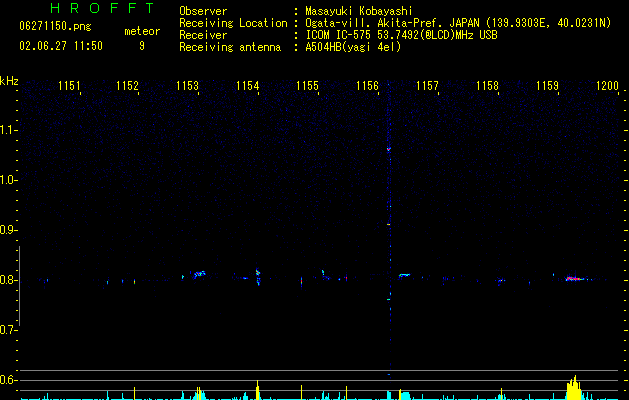Viewport: 629px width, 400px height.
Task: Select the file name 06271150.png
Action: pyautogui.click(x=55, y=26)
